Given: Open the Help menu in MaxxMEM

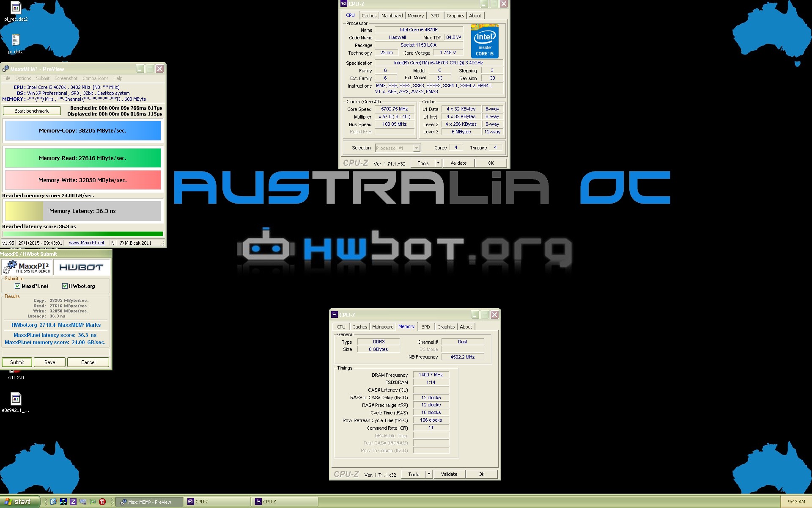Looking at the screenshot, I should click(x=118, y=78).
